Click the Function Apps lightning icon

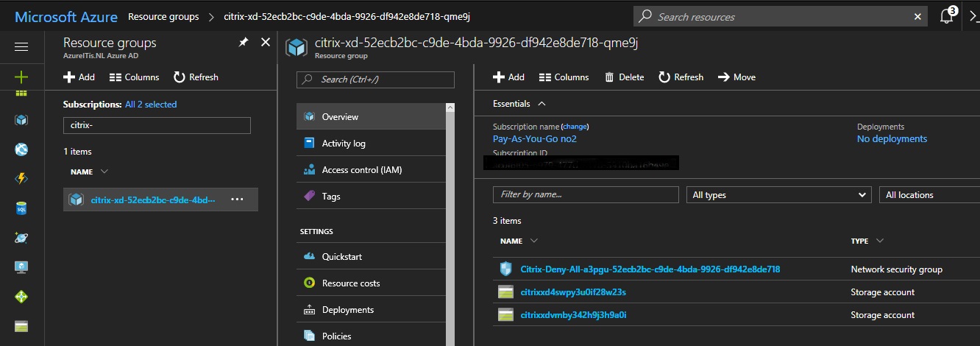[21, 179]
